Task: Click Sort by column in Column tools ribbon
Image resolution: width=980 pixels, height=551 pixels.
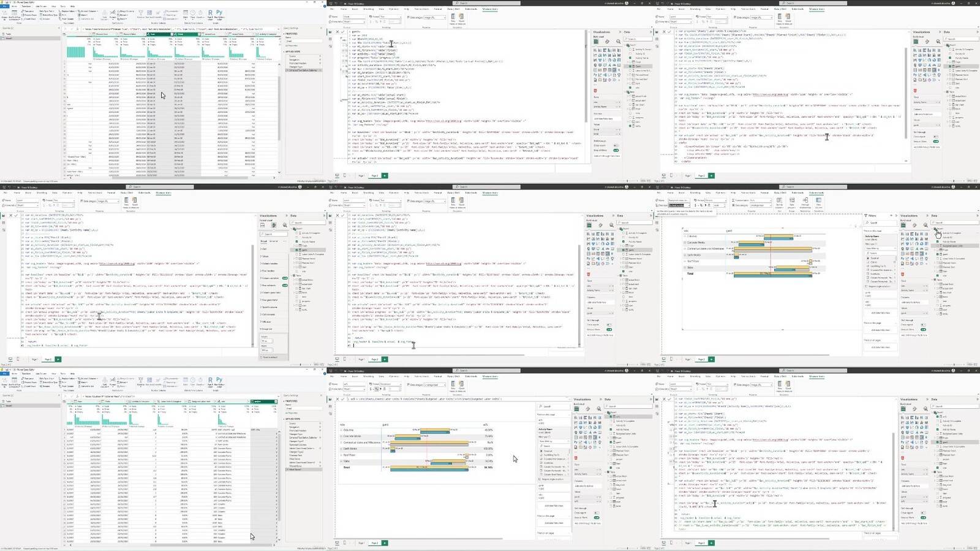Action: (x=780, y=204)
